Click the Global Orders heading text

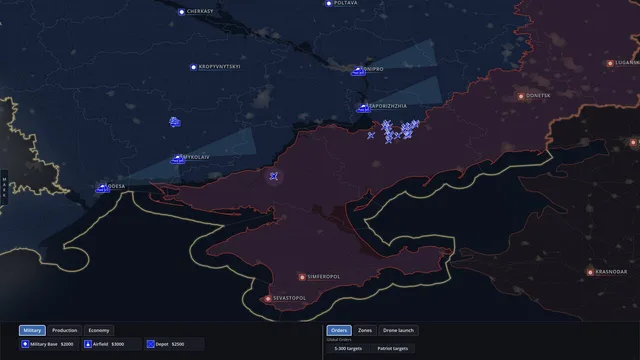tap(339, 340)
